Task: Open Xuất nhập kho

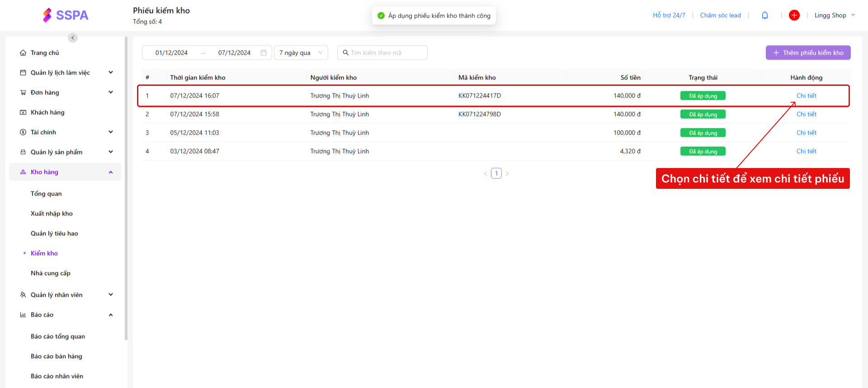Action: (x=52, y=214)
